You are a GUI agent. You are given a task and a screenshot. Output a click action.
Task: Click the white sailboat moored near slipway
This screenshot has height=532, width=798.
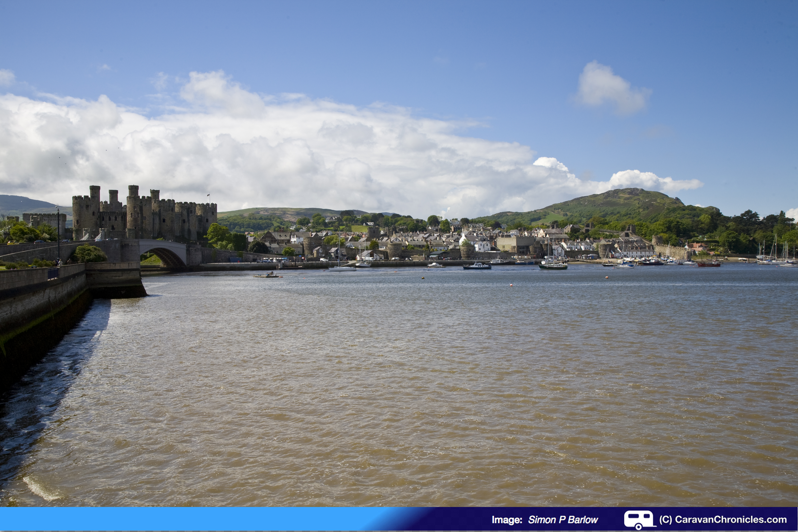tap(342, 268)
